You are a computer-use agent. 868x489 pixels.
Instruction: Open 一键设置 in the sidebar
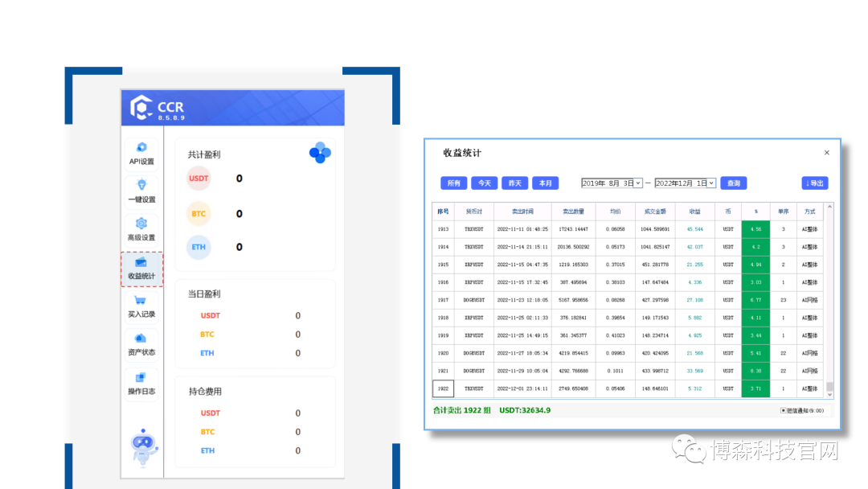pyautogui.click(x=141, y=191)
